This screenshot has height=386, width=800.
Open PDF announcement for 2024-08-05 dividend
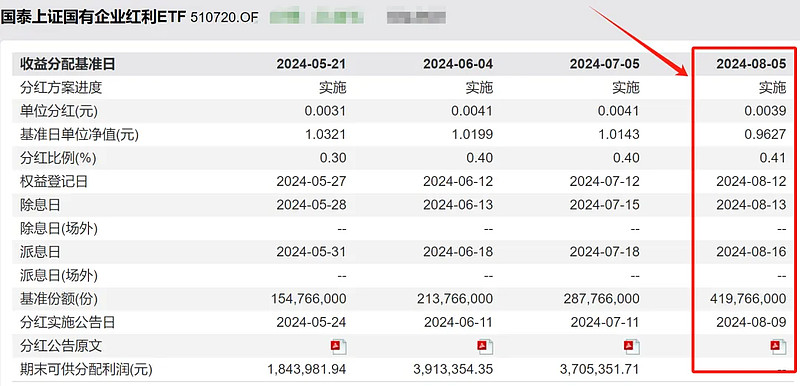(778, 347)
